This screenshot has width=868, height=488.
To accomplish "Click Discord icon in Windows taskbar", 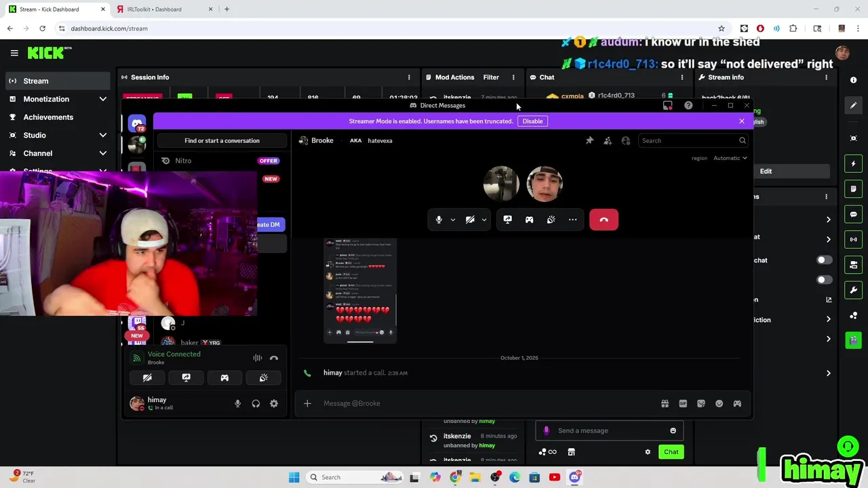I will point(575,477).
